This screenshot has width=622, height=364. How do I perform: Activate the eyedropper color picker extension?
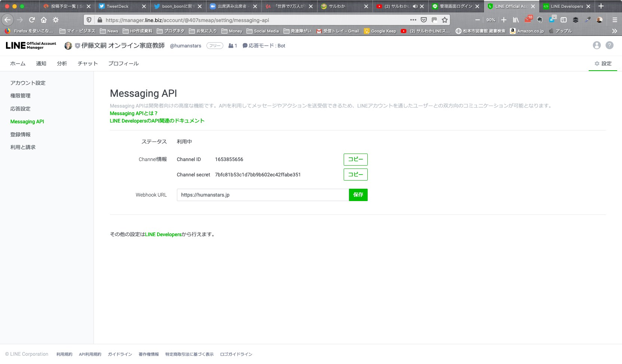pos(588,20)
